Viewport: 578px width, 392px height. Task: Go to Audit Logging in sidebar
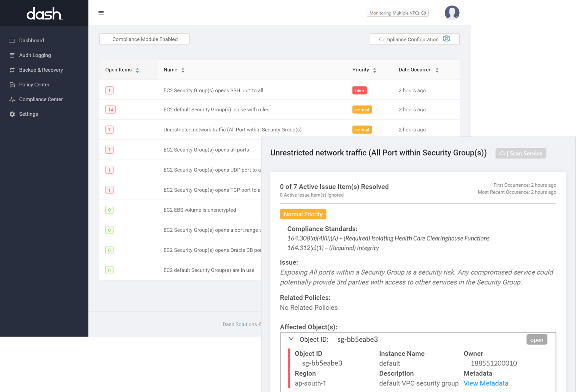(35, 55)
